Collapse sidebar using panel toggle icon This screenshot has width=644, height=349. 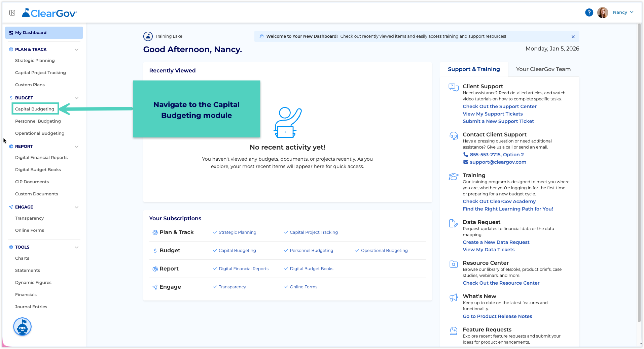12,12
